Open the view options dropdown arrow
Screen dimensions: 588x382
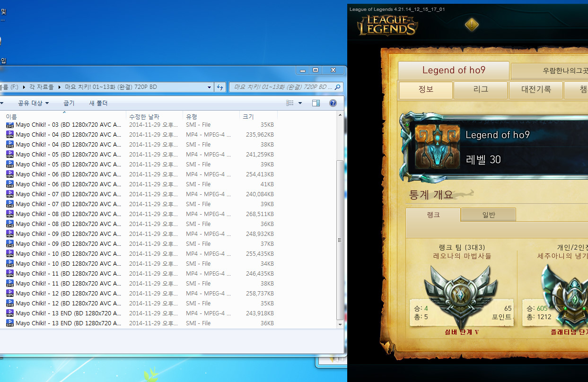coord(300,103)
